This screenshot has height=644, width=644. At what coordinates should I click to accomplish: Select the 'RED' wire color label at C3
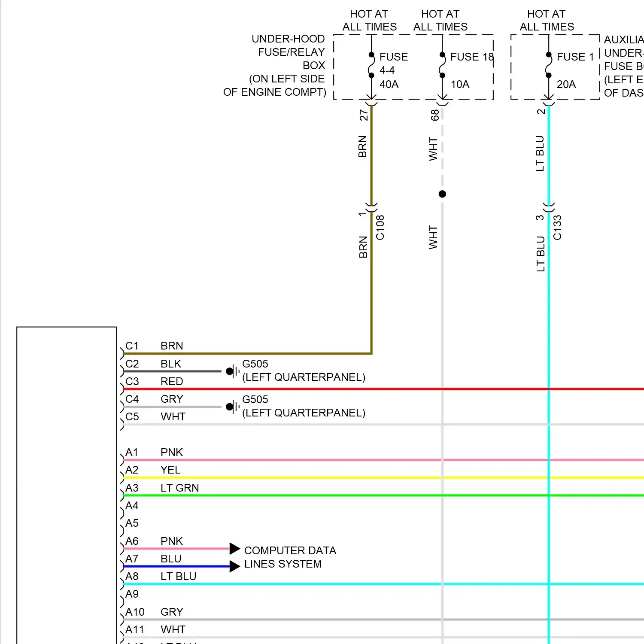172,381
